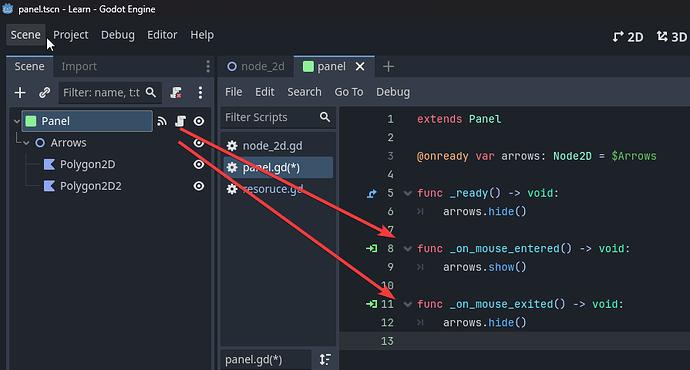Fold the _on_mouse_exited function arrow
The height and width of the screenshot is (370, 690).
point(408,304)
